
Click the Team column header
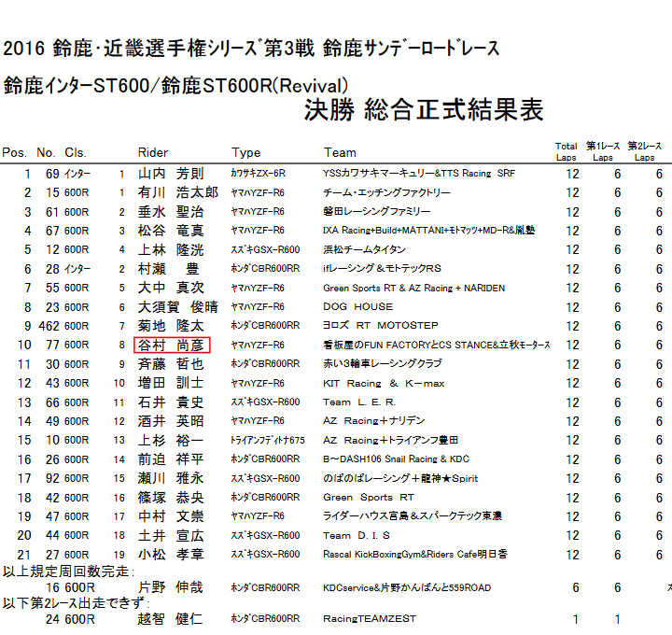[340, 152]
